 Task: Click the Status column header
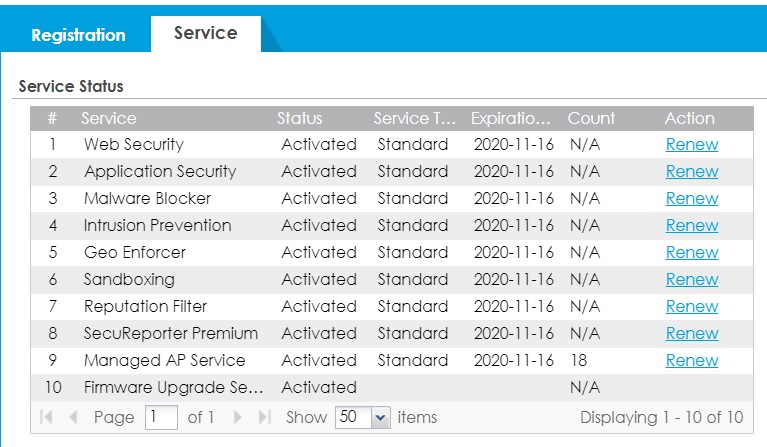coord(299,118)
